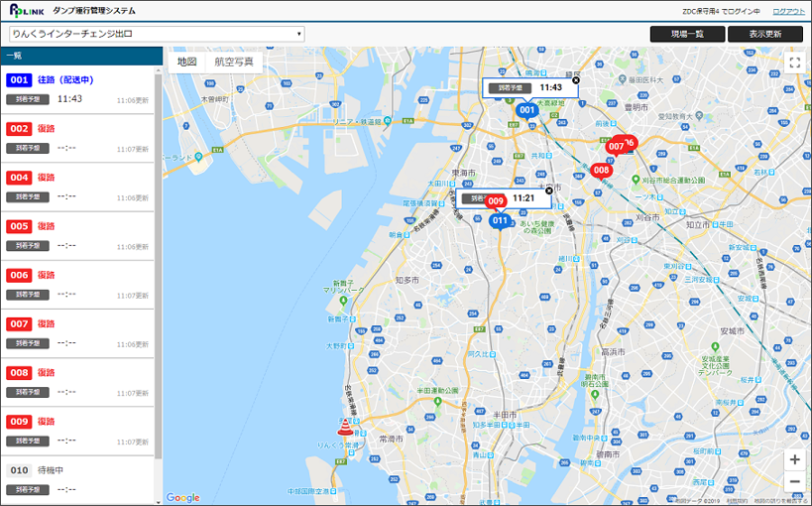Open the 現場一覧 site list
The height and width of the screenshot is (506, 812).
coord(687,34)
